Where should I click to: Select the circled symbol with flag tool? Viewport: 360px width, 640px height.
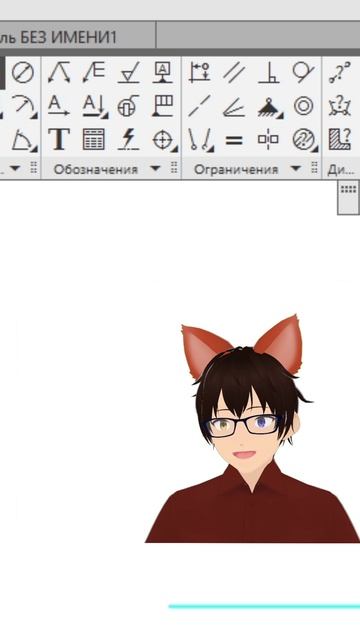coord(129,106)
